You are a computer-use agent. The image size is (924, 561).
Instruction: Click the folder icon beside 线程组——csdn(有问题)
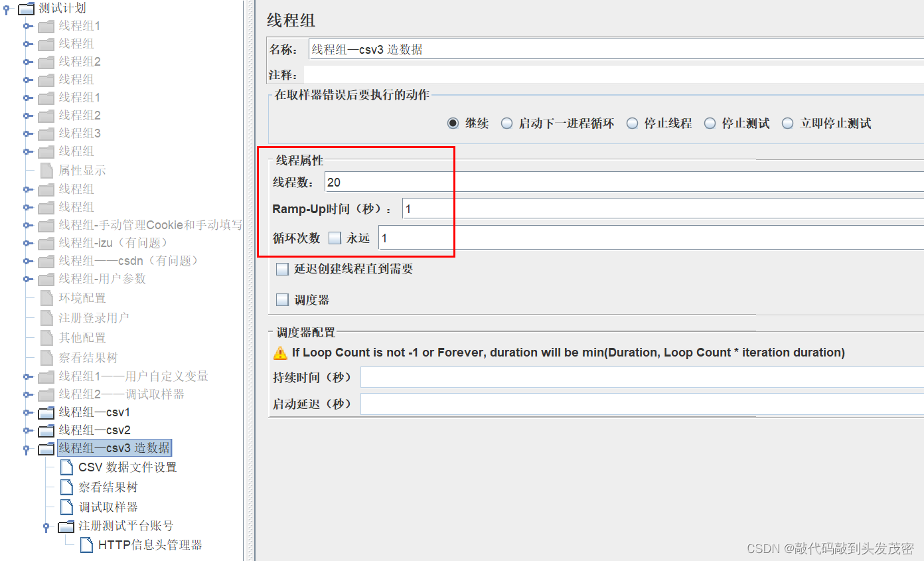[x=46, y=262]
